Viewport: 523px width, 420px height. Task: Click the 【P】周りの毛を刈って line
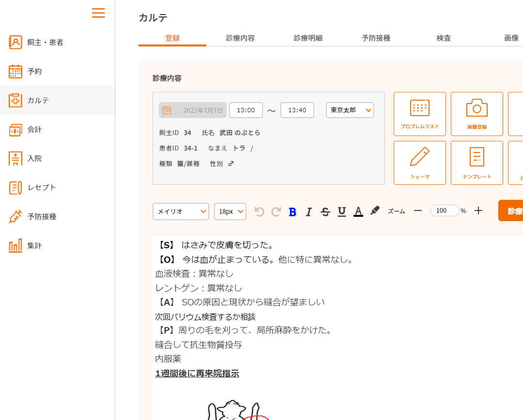[245, 330]
